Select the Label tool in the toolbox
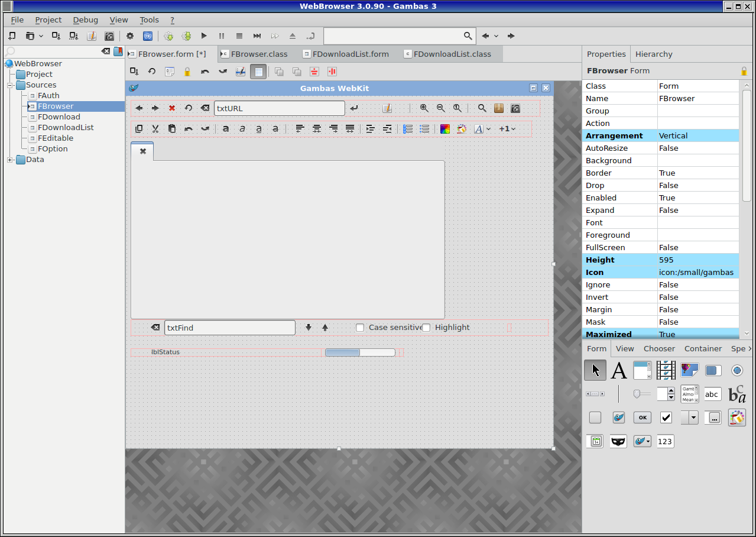The image size is (756, 537). pos(618,371)
